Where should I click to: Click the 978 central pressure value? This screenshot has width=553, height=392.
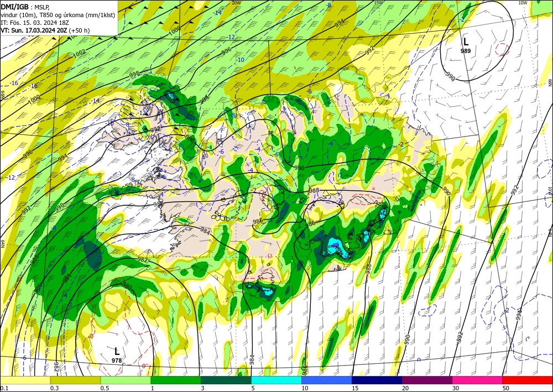[x=117, y=360]
